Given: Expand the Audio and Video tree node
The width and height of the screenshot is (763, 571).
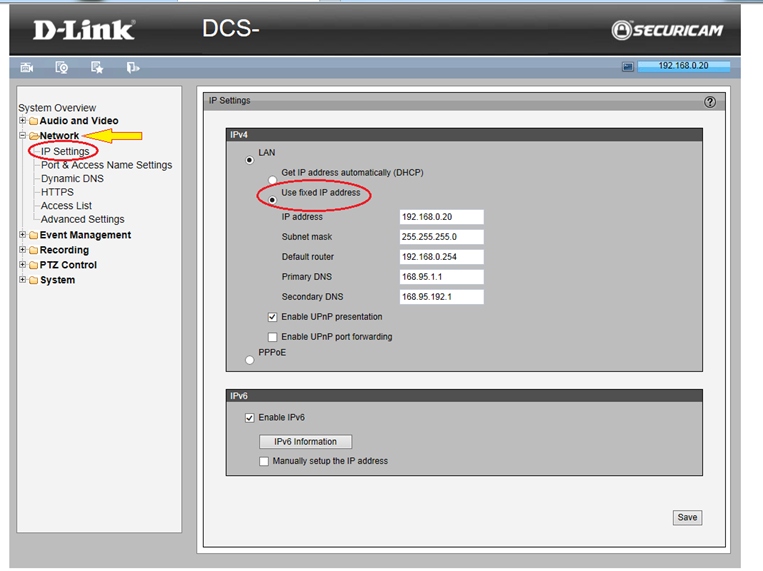Looking at the screenshot, I should tap(23, 121).
